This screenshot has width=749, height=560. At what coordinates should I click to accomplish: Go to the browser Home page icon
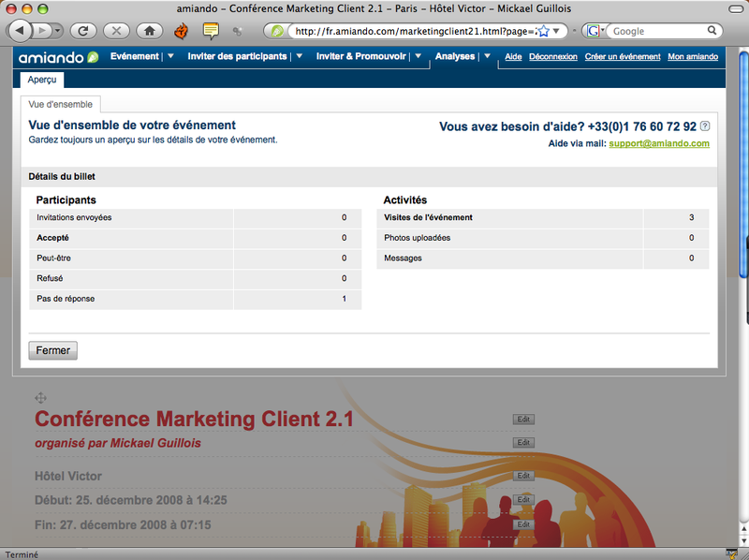[150, 31]
